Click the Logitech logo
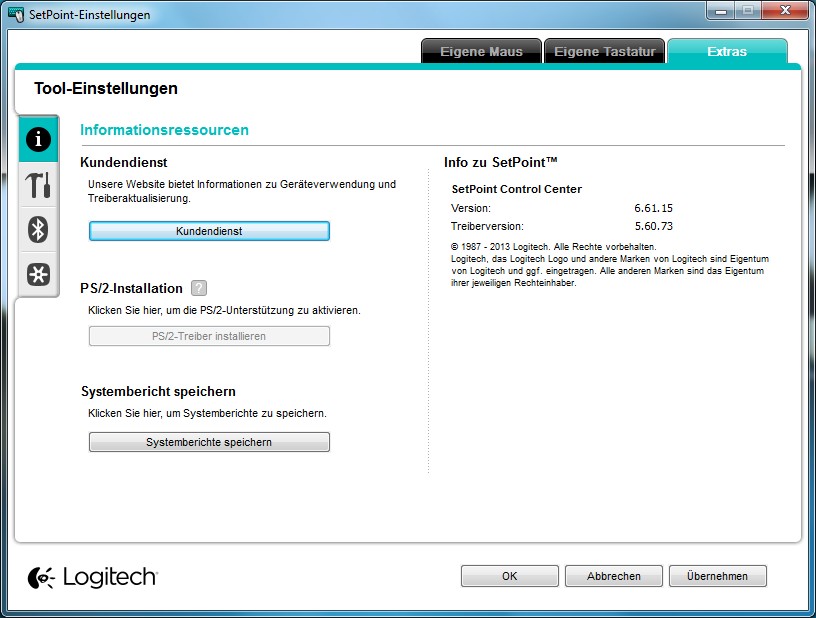816x618 pixels. pos(92,577)
